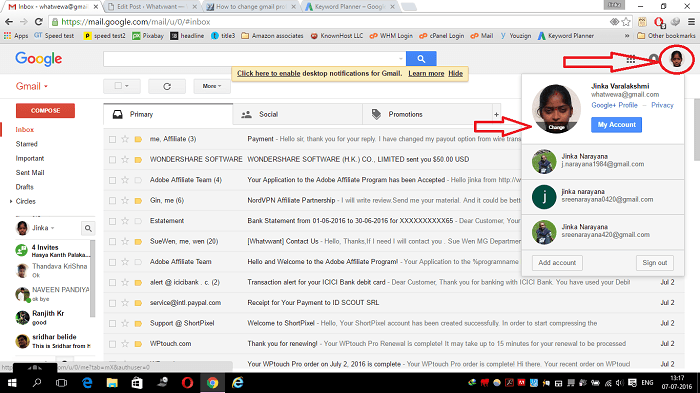Switch to the Social inbox tab
This screenshot has height=393, width=700.
coord(297,115)
